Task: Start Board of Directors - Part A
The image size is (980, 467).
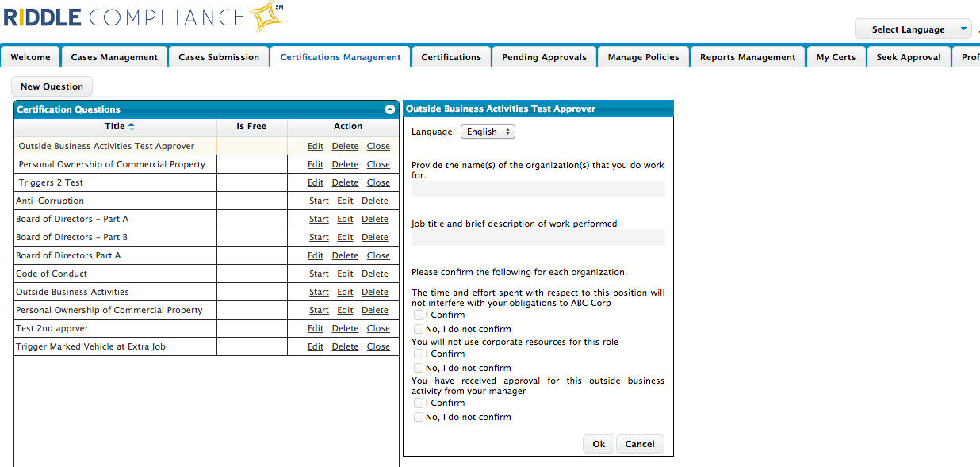Action: [319, 219]
